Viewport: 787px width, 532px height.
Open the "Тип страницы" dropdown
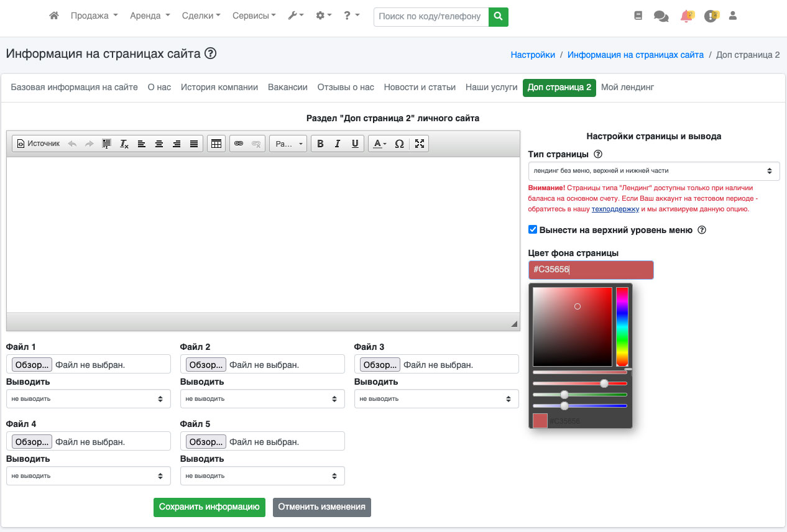click(x=653, y=170)
